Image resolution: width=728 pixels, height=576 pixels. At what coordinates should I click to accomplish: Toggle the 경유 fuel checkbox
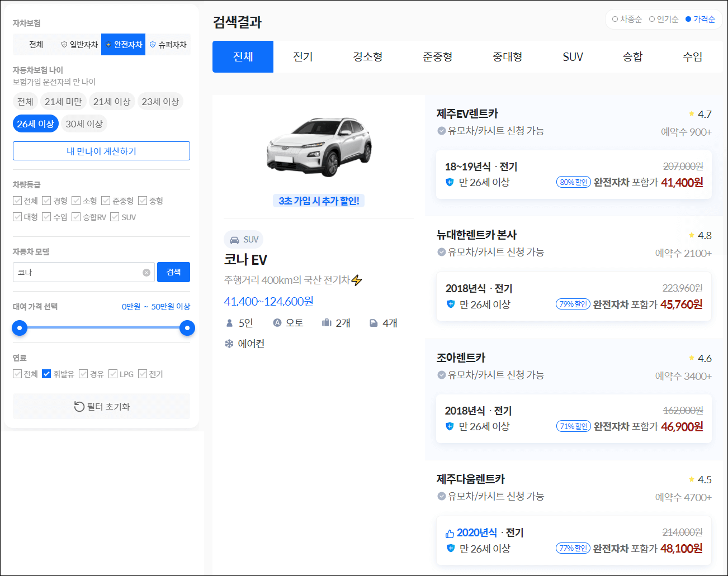(83, 374)
